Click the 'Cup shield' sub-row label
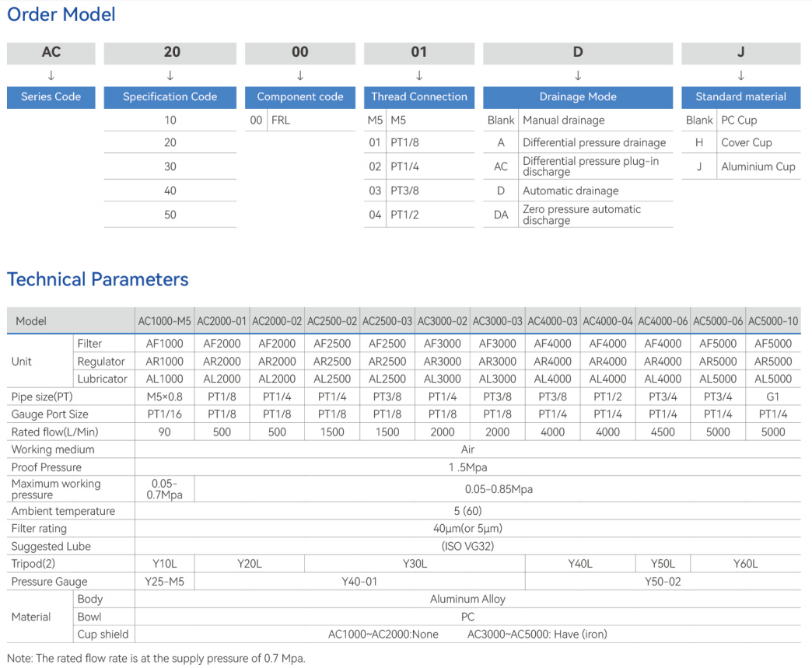Screen dimensions: 812x668 pyautogui.click(x=103, y=635)
